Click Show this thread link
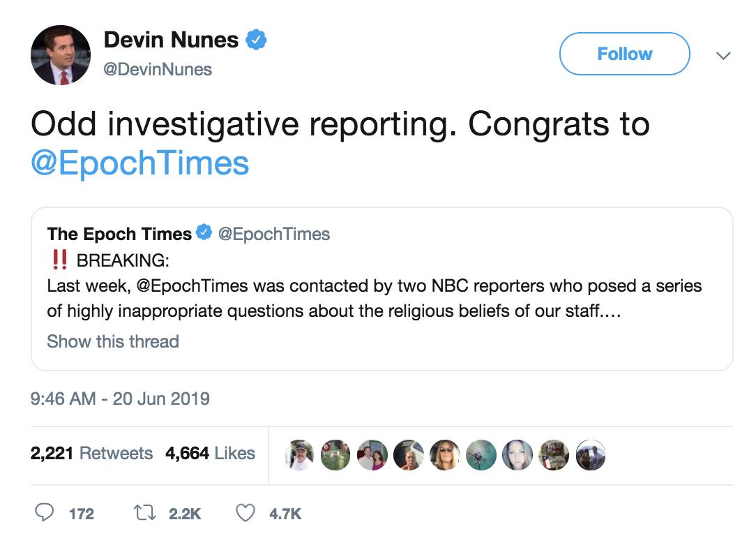 [113, 341]
